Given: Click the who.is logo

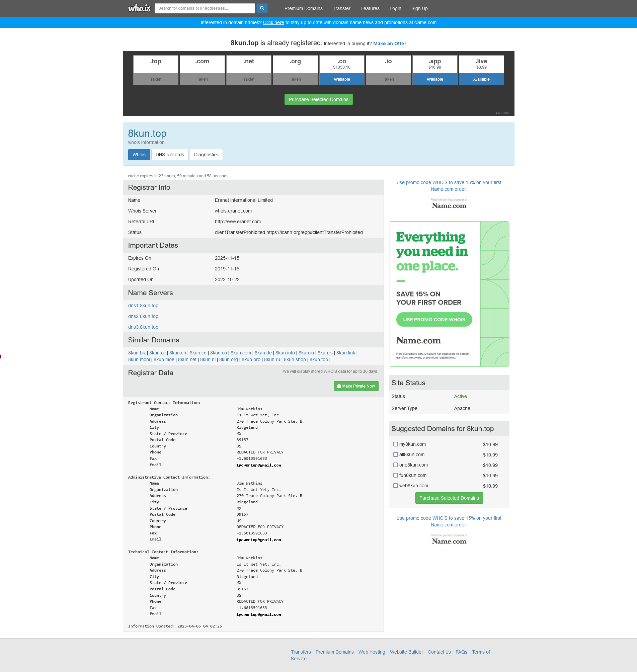Looking at the screenshot, I should click(x=139, y=8).
